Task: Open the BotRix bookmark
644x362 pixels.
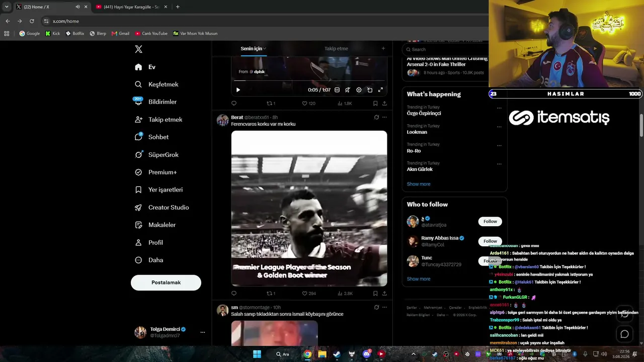Action: (75, 34)
